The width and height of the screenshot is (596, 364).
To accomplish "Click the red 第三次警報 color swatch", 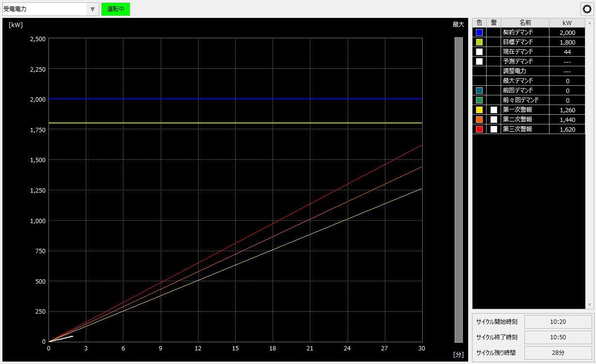I will pyautogui.click(x=479, y=129).
